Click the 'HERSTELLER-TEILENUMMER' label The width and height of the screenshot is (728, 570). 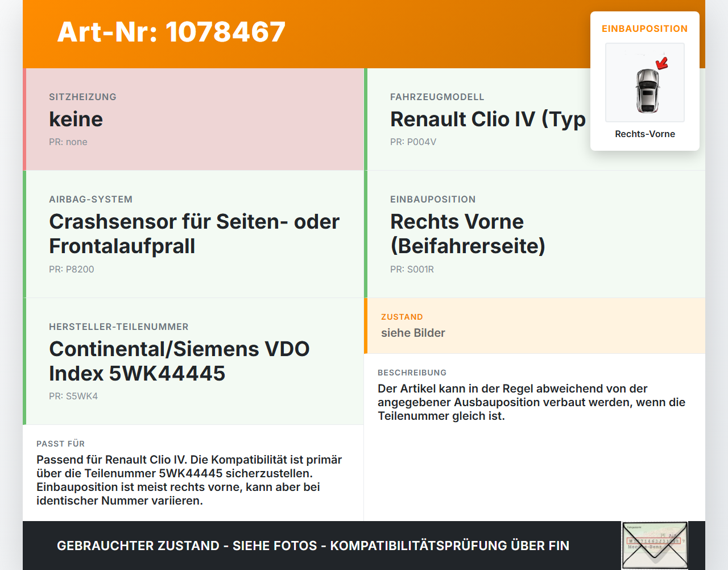(x=119, y=327)
